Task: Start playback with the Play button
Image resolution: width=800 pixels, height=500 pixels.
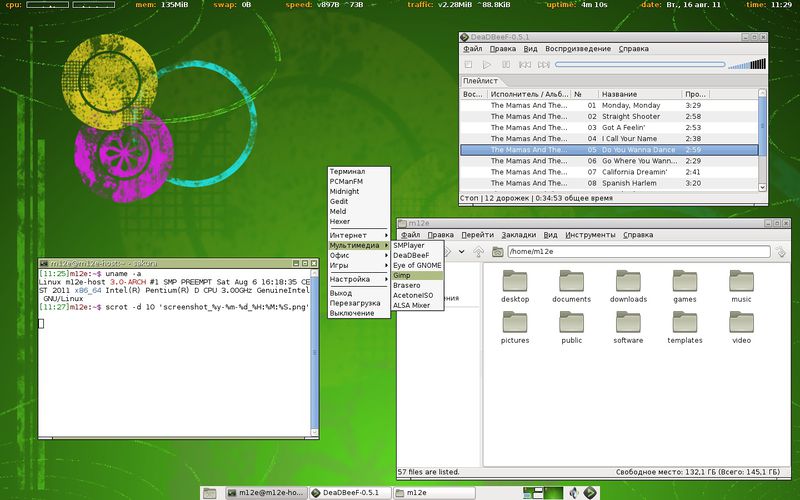Action: (487, 65)
